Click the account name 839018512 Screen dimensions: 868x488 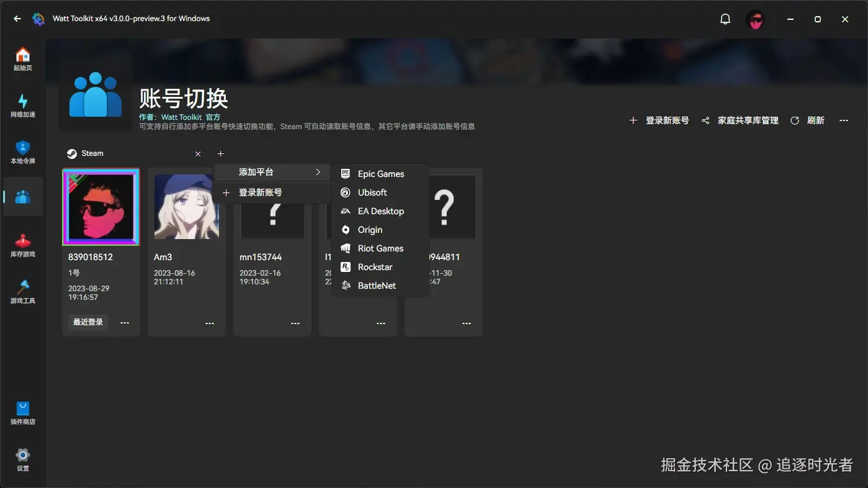coord(91,257)
